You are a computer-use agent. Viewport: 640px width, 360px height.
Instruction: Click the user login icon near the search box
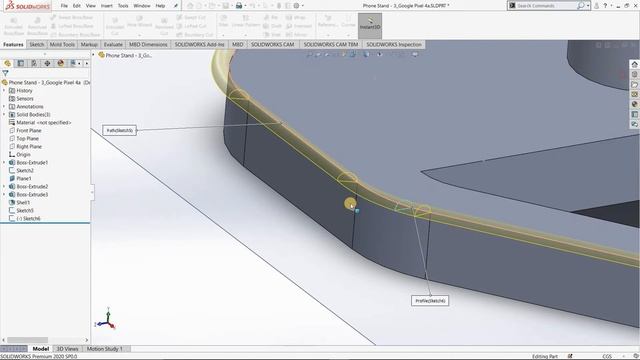tap(596, 6)
